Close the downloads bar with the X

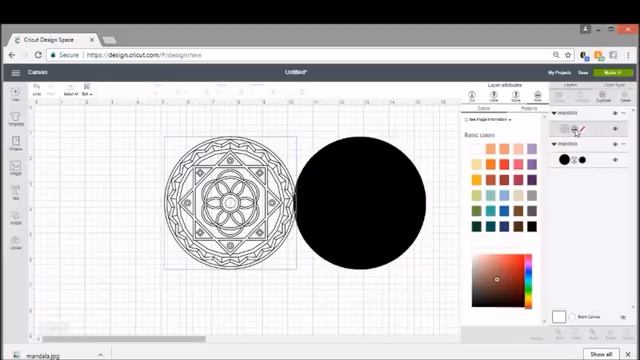pos(628,354)
